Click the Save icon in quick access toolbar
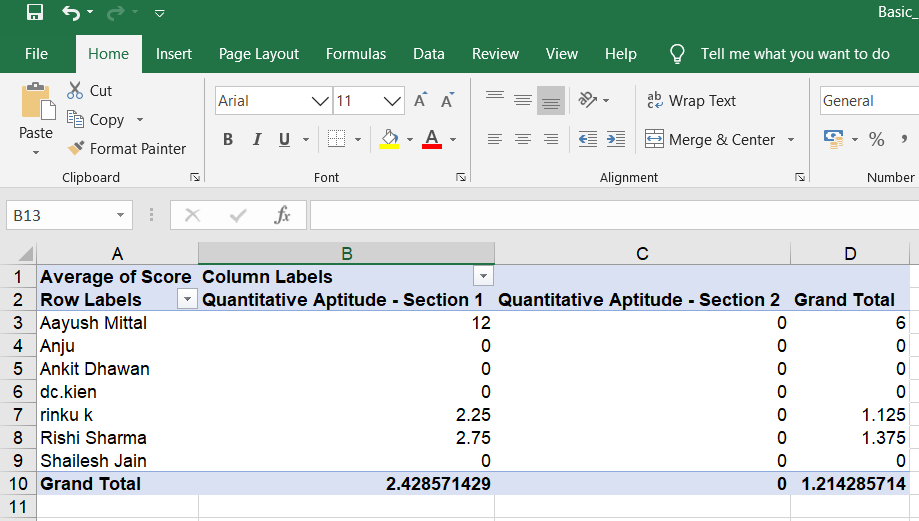The height and width of the screenshot is (521, 919). coord(35,12)
